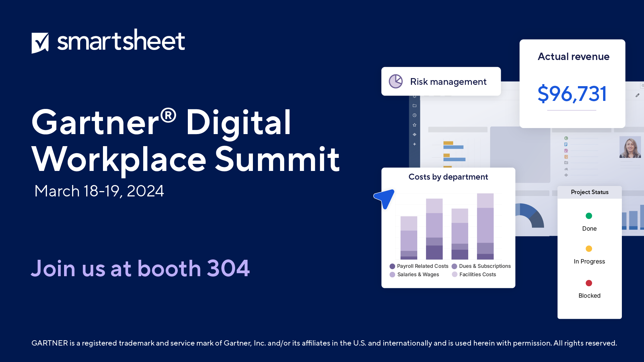Open Recents clock icon in sidebar
The width and height of the screenshot is (644, 362).
[415, 115]
